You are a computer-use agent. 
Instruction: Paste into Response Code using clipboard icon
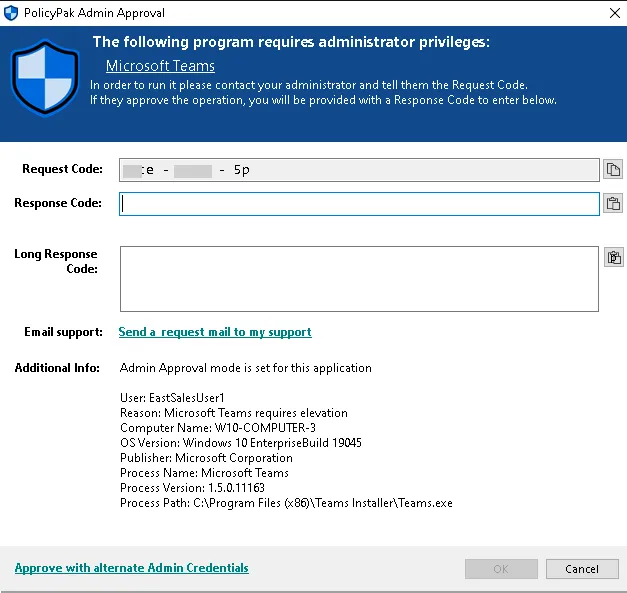[613, 204]
